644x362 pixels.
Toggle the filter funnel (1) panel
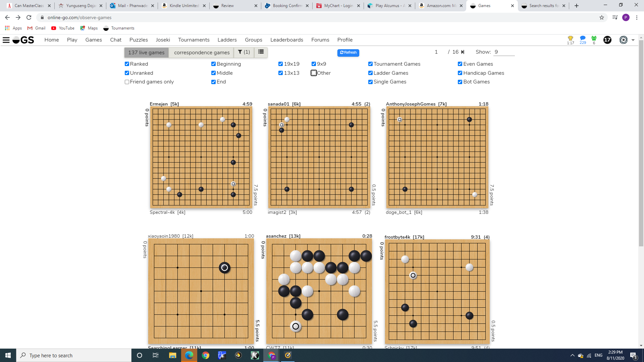[244, 52]
